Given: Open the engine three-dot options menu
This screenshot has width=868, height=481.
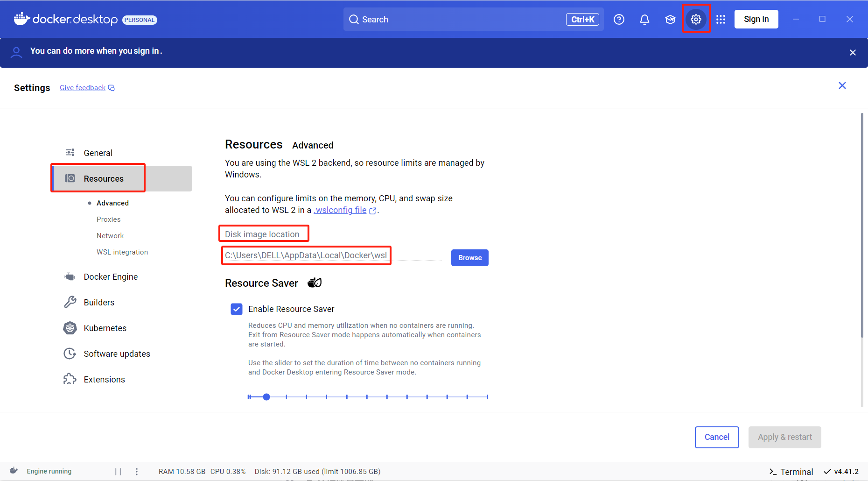Looking at the screenshot, I should [x=137, y=471].
